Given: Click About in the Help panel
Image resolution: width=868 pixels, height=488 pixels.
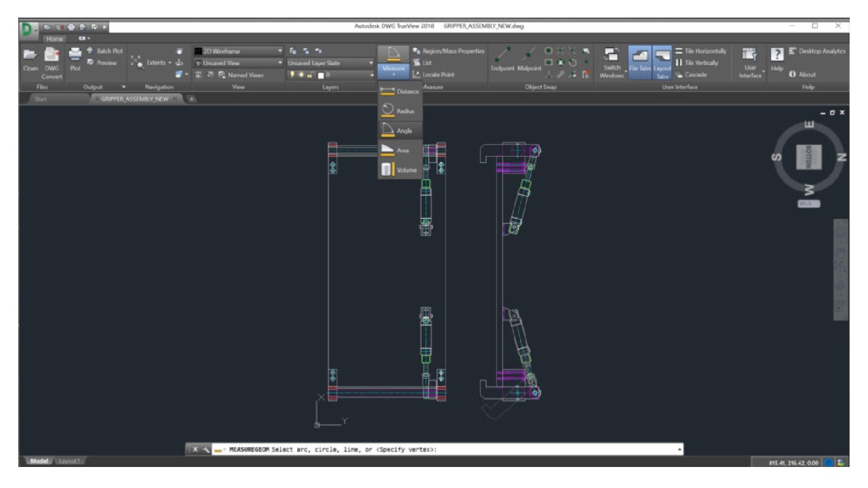Looking at the screenshot, I should tap(802, 75).
